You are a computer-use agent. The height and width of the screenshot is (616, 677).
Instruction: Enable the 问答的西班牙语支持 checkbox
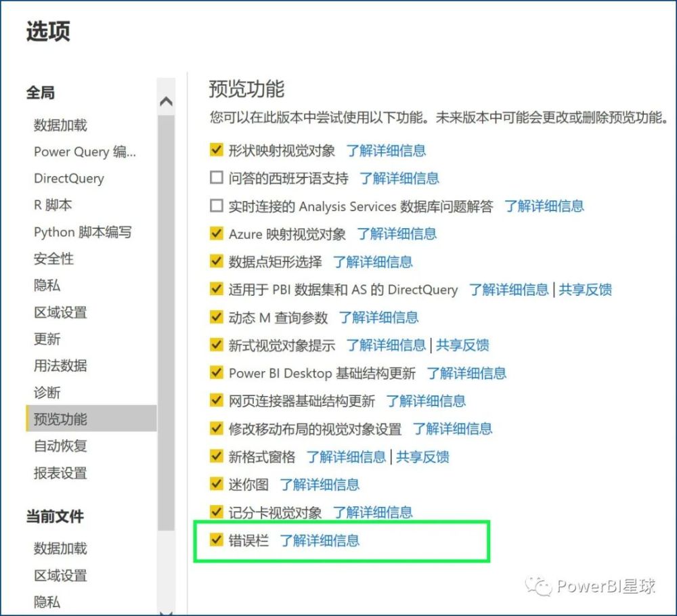[x=217, y=178]
